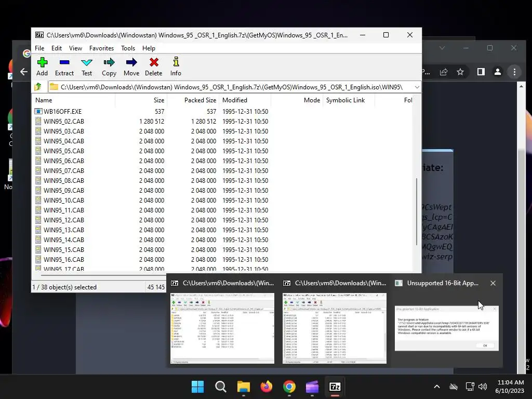Switch to Unsupported 16-Bit Application thumbnail
The width and height of the screenshot is (532, 399).
[x=446, y=328]
